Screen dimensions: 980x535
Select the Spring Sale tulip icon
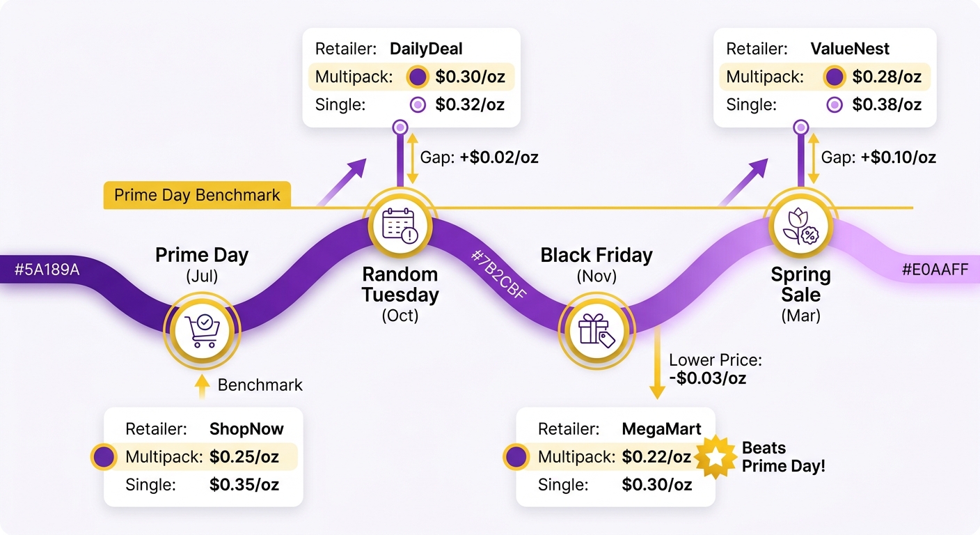point(800,226)
